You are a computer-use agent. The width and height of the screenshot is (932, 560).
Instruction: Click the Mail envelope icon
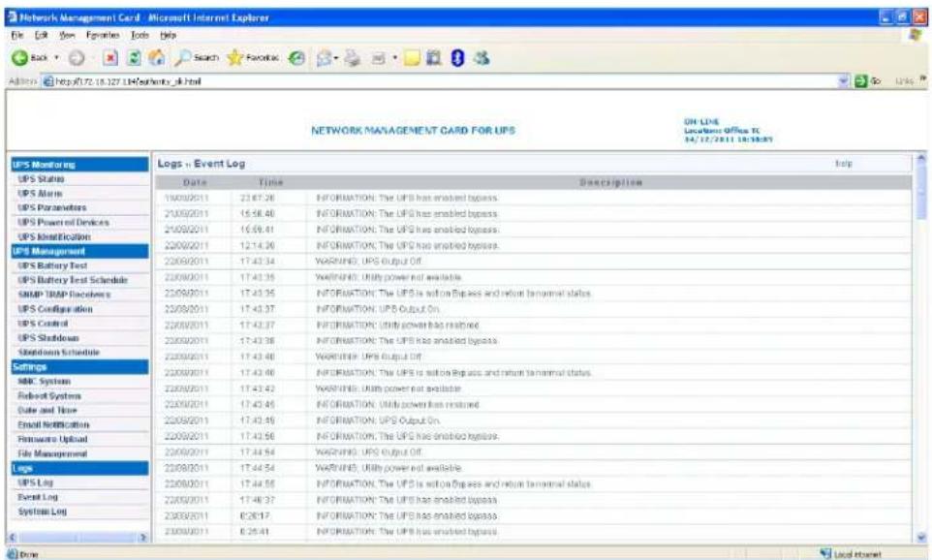tap(324, 58)
